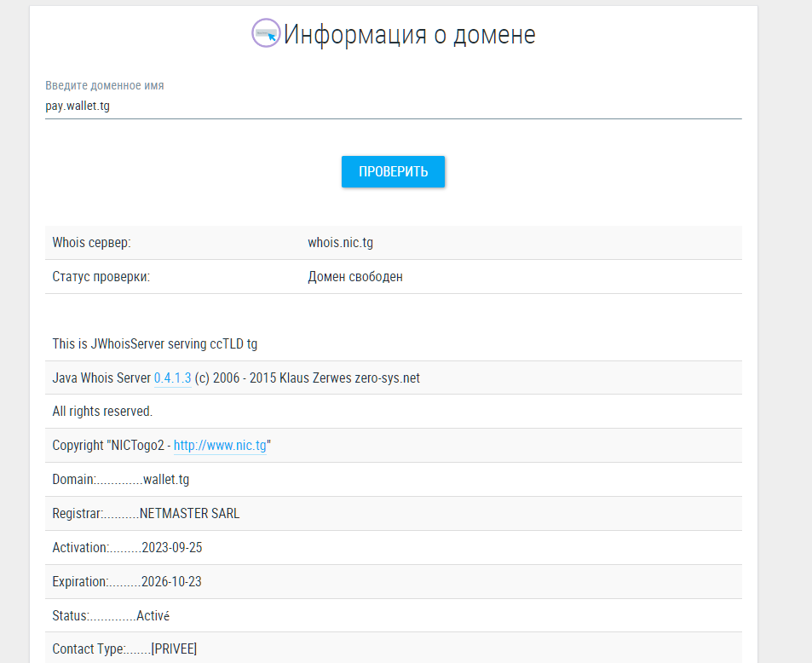Viewport: 812px width, 663px height.
Task: Open the 0.4.1.3 version link
Action: pos(172,378)
